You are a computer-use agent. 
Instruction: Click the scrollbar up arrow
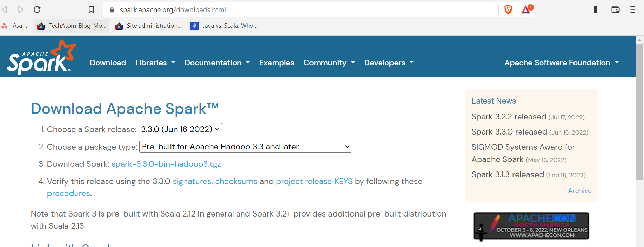(x=640, y=40)
